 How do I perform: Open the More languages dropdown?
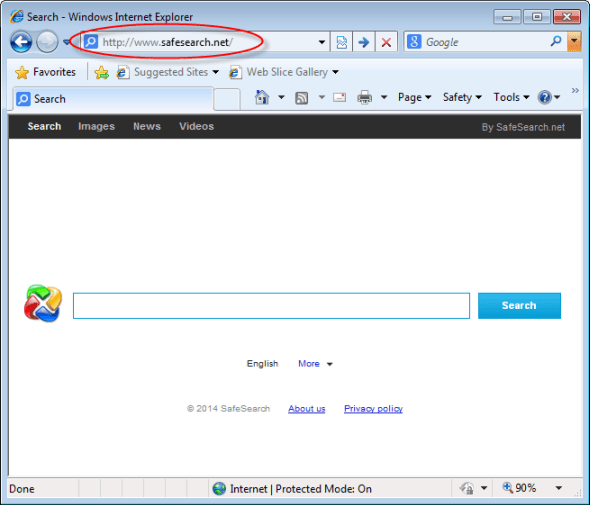point(315,364)
